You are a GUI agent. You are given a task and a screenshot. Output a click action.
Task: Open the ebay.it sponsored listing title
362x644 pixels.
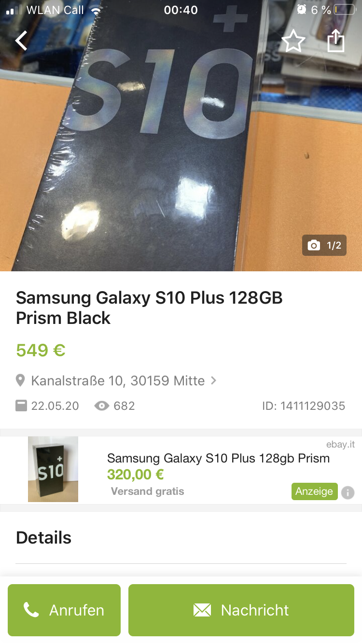pos(218,458)
